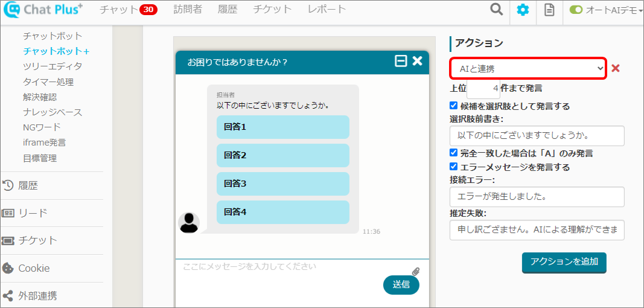Image resolution: width=644 pixels, height=308 pixels.
Task: Minimize the chat widget window
Action: tap(401, 61)
